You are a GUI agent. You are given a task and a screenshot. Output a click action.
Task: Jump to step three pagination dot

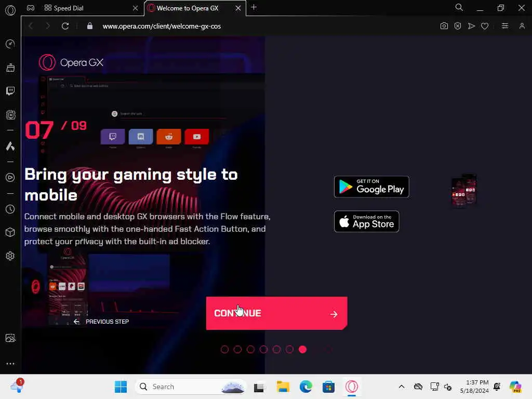tap(250, 350)
